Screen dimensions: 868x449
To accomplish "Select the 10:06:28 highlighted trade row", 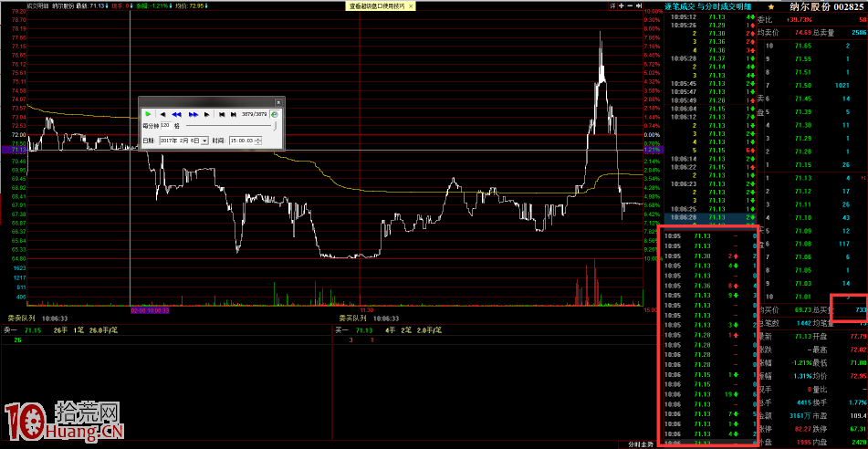I will pyautogui.click(x=712, y=217).
